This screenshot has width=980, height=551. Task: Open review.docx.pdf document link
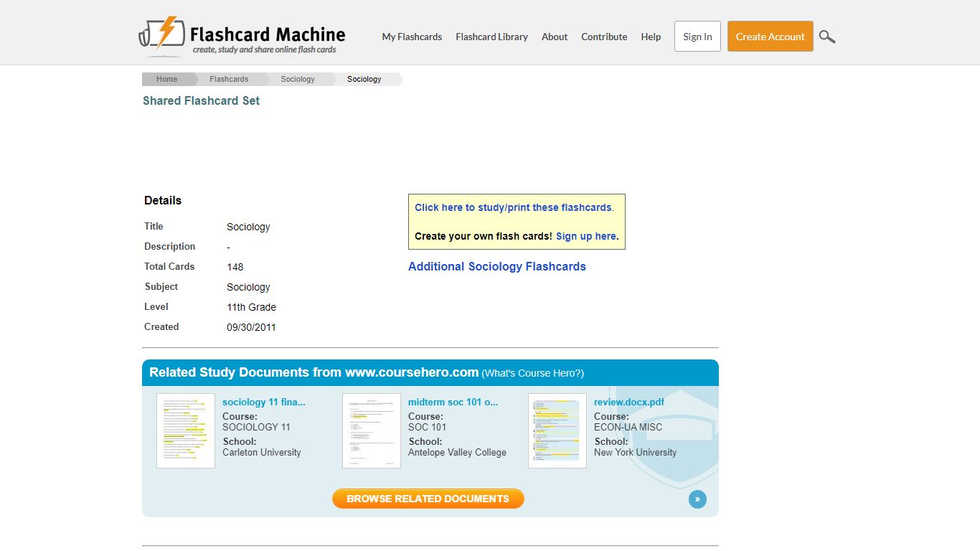[629, 402]
